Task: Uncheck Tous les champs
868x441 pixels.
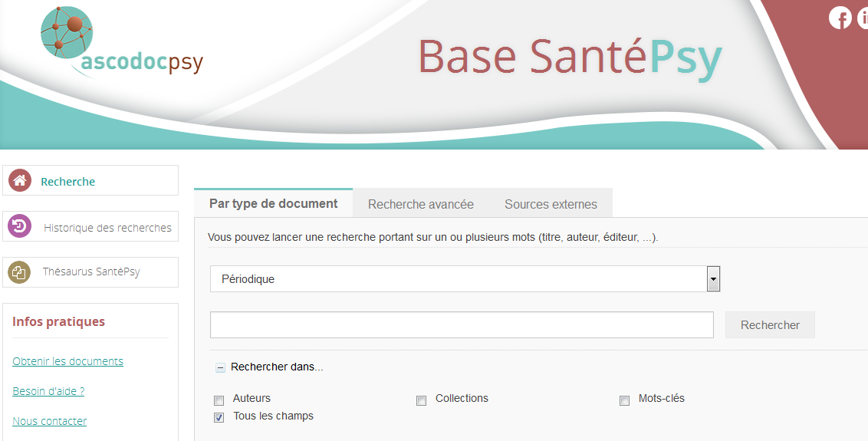Action: point(219,418)
